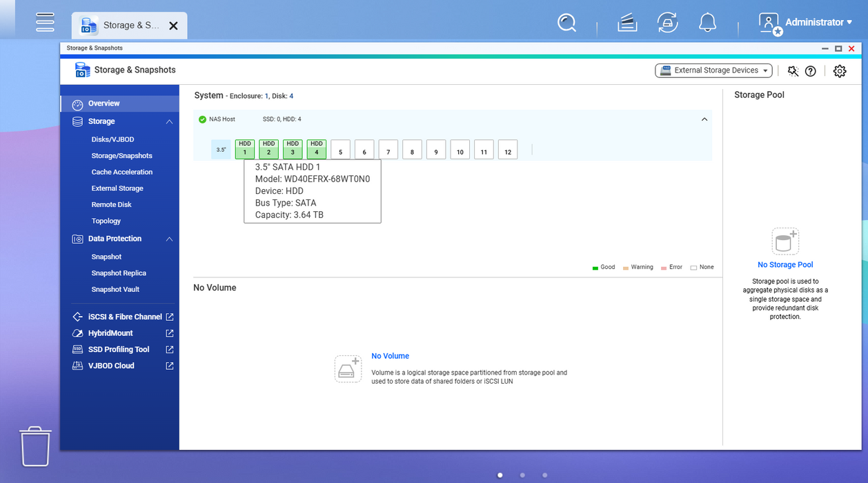Open Snapshot page in sidebar

tap(106, 257)
